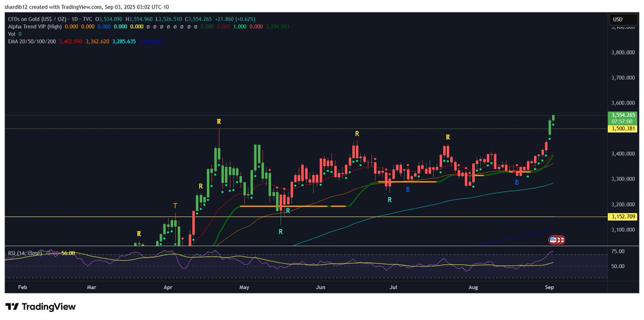Click the RSI scale label 50.00
This screenshot has width=644, height=320.
(618, 266)
